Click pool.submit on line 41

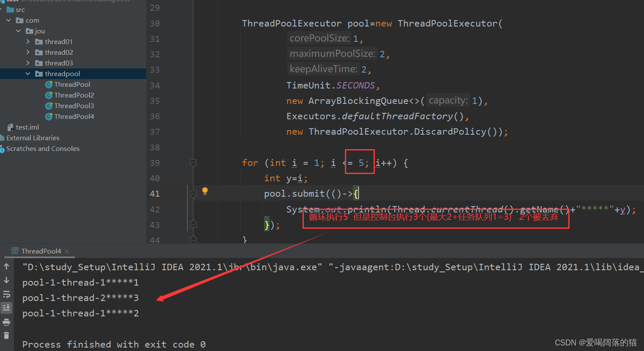(294, 193)
